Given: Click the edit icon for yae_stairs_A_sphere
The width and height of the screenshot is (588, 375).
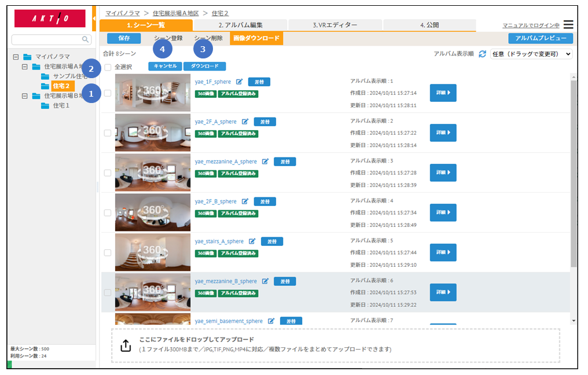Looking at the screenshot, I should click(x=252, y=241).
